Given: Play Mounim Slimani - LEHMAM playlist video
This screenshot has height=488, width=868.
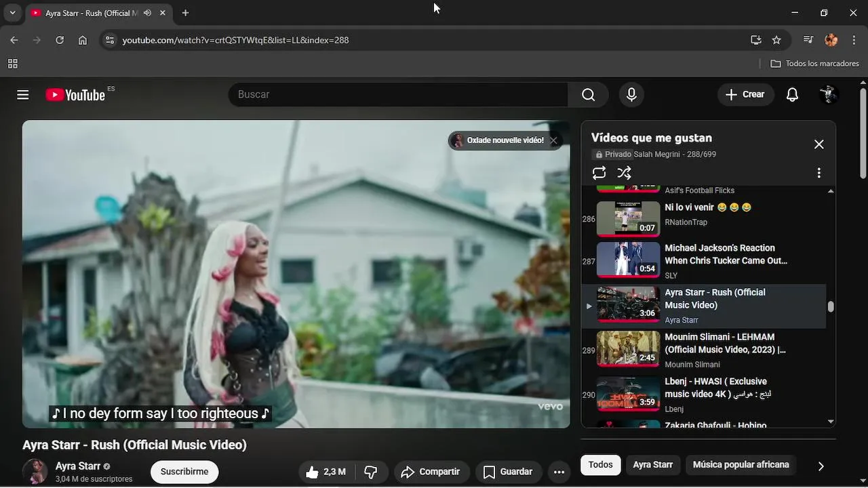Looking at the screenshot, I should (x=704, y=350).
